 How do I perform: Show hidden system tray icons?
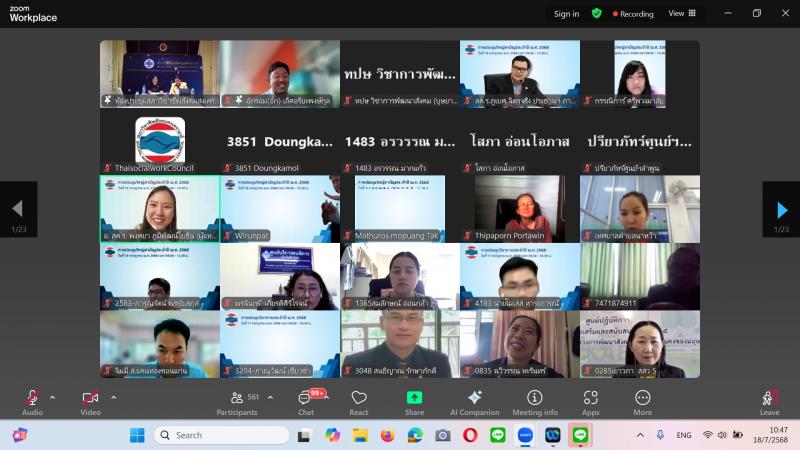click(x=640, y=435)
